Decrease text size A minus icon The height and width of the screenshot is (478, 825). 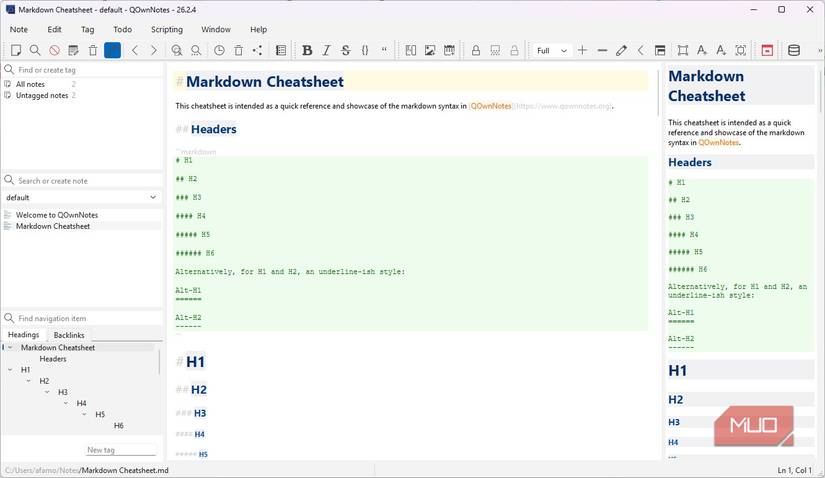721,51
